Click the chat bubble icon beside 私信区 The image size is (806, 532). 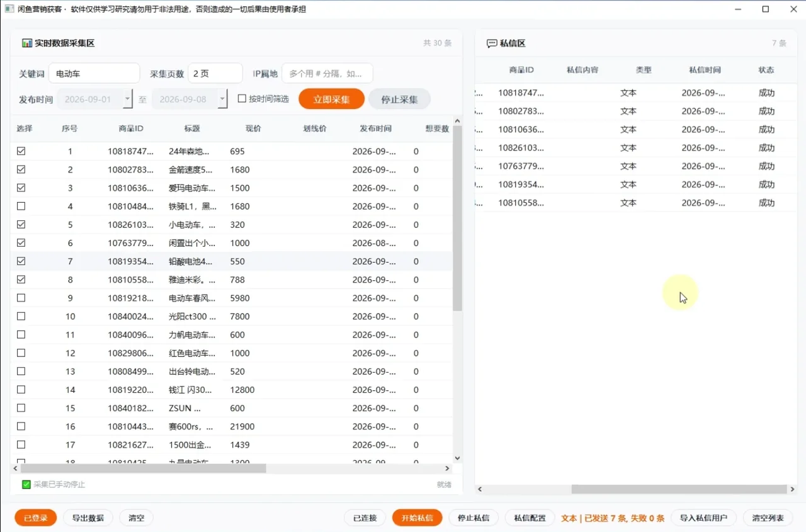pos(492,43)
